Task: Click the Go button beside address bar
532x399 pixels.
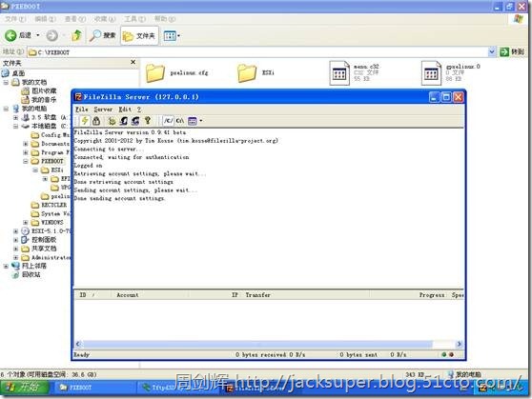Action: 512,51
